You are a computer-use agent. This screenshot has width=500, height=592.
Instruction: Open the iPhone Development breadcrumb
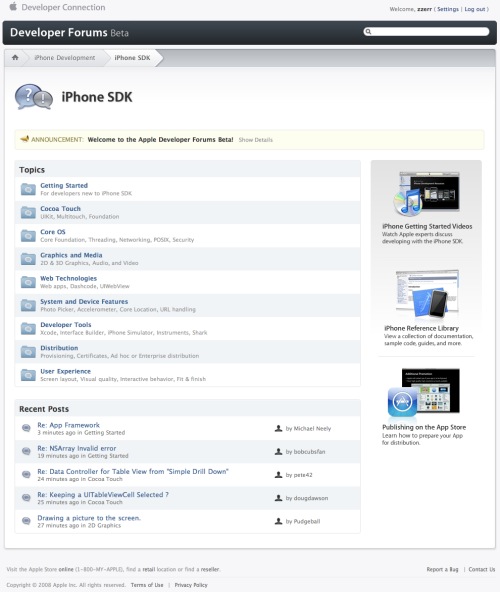(x=65, y=57)
